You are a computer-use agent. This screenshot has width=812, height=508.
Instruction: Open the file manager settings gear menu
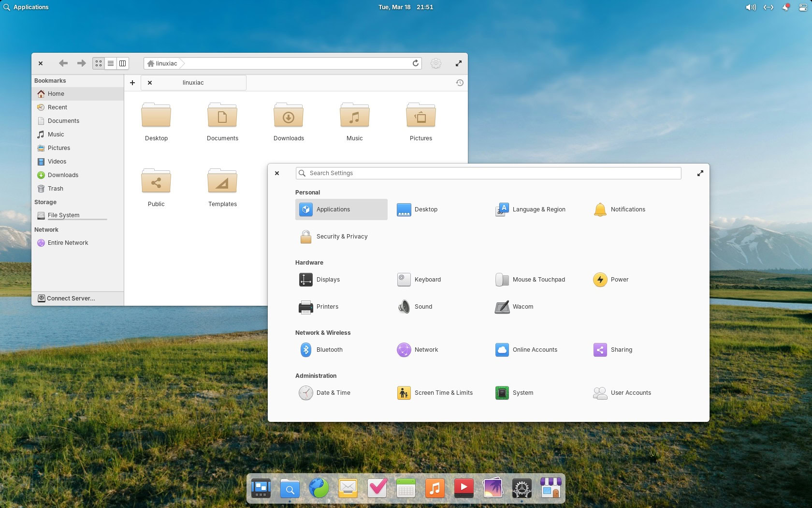tap(435, 63)
